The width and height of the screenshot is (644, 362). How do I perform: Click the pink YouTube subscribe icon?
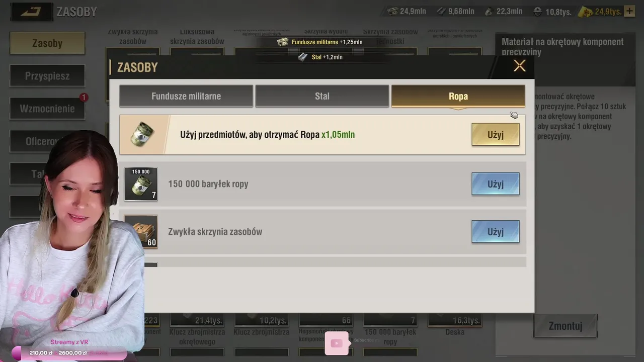pyautogui.click(x=337, y=343)
